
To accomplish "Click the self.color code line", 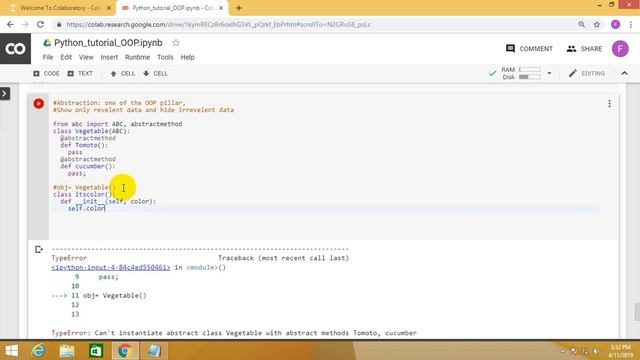I will click(87, 209).
